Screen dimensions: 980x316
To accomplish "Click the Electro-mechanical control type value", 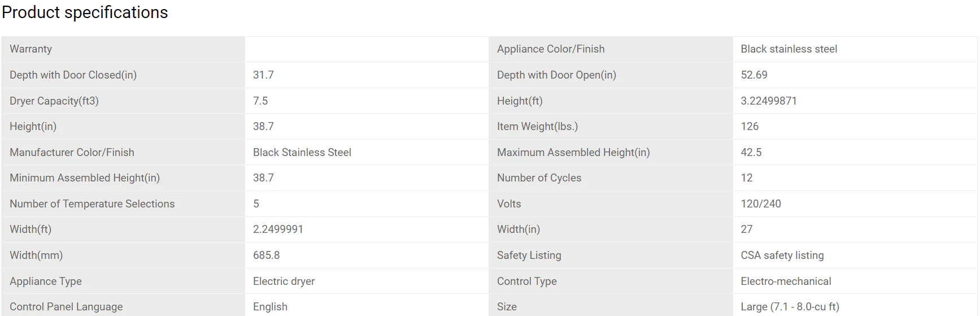I will [x=786, y=282].
